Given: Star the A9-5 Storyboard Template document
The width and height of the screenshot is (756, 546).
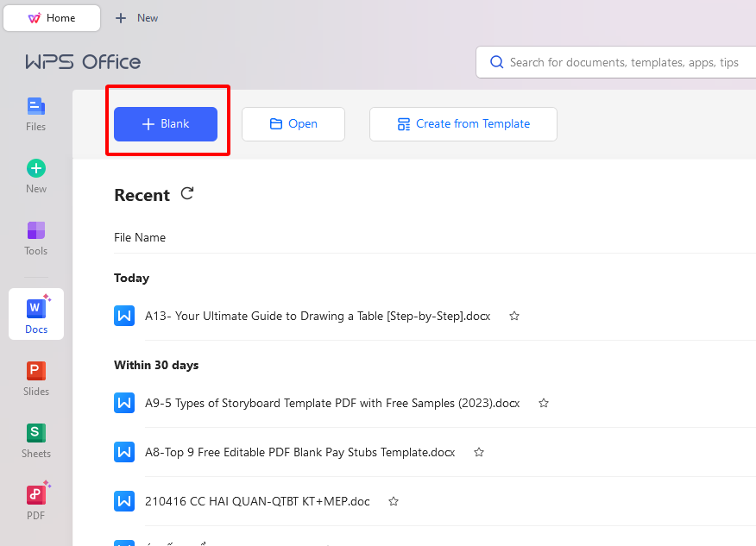Looking at the screenshot, I should pyautogui.click(x=544, y=403).
